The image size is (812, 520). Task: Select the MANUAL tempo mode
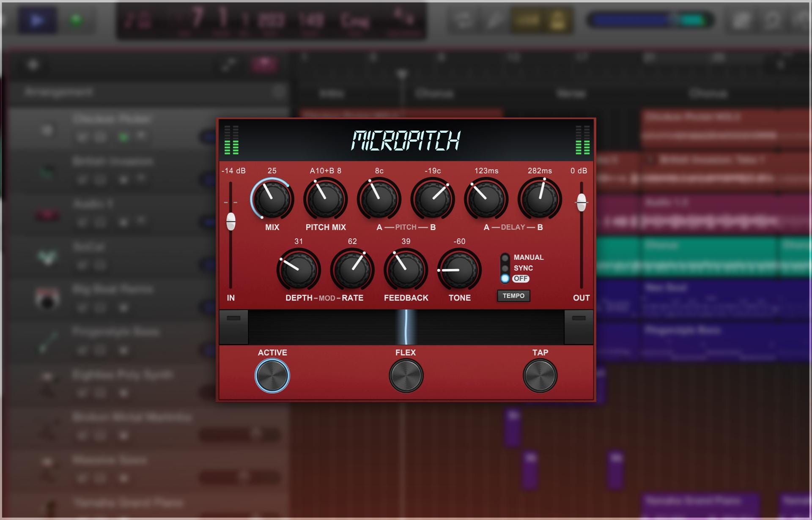coord(523,257)
